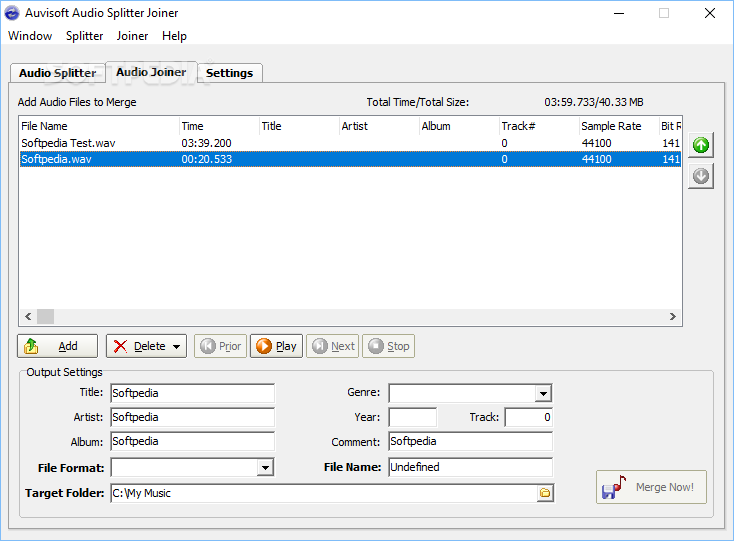Click time value 03:39.200

click(206, 143)
